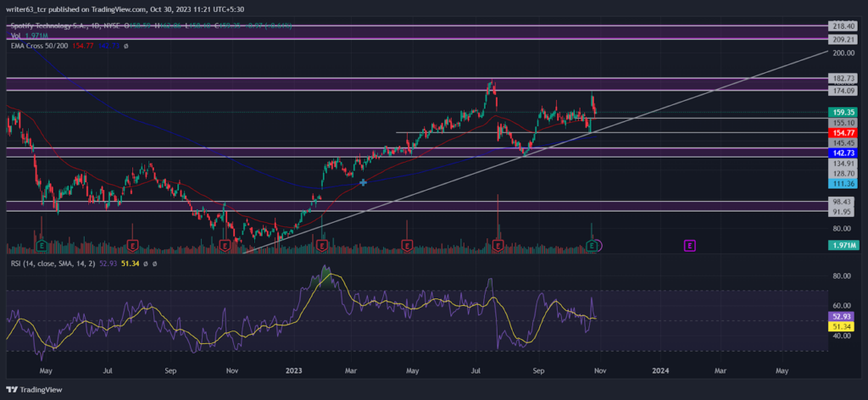Click the 200.00 price axis label
This screenshot has height=400, width=868.
pyautogui.click(x=843, y=53)
